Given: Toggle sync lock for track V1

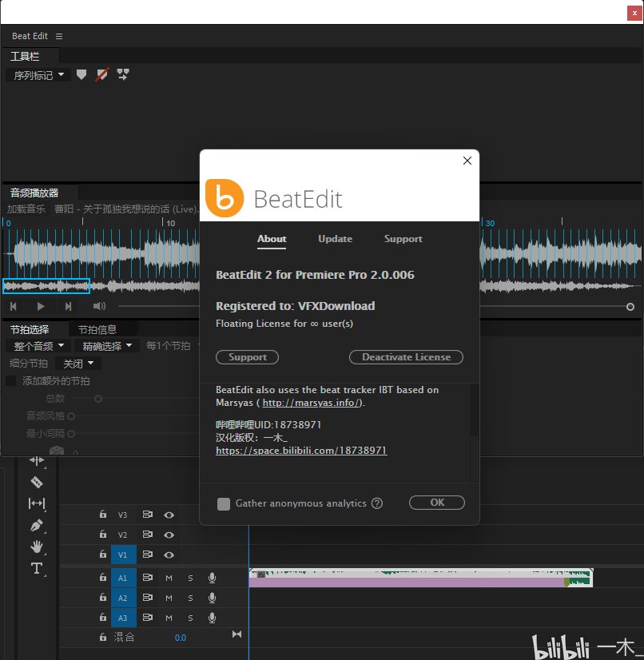Looking at the screenshot, I should pos(148,555).
